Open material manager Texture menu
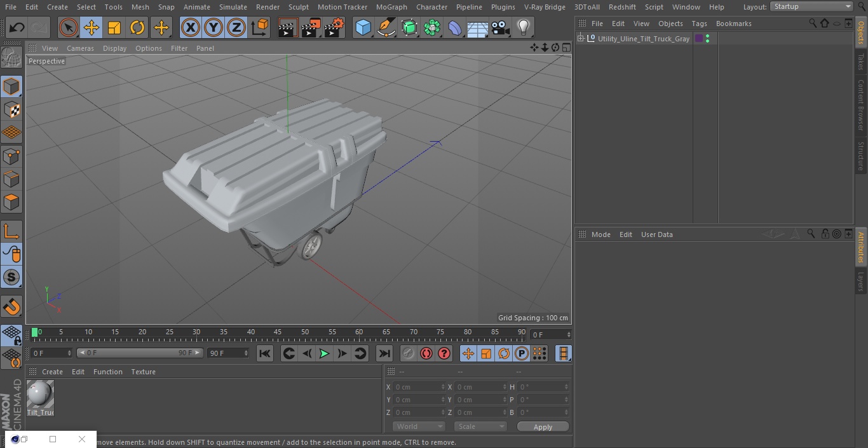The image size is (868, 448). [x=143, y=372]
